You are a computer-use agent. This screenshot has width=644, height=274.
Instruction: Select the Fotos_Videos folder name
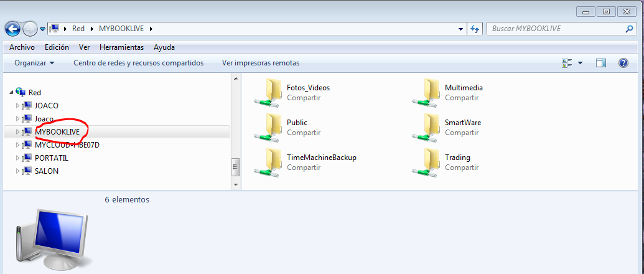308,88
